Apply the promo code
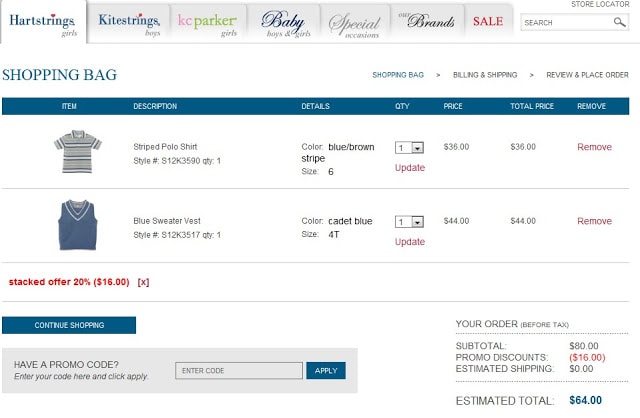 [x=326, y=371]
